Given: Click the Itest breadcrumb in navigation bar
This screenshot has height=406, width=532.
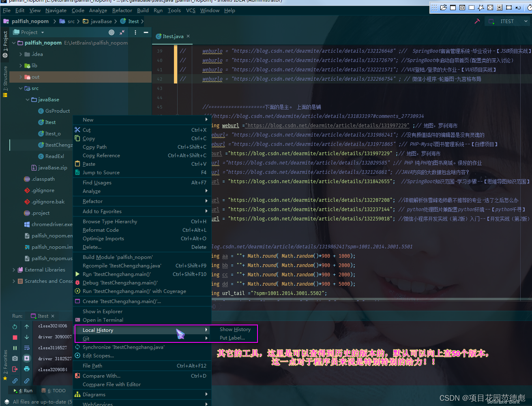Looking at the screenshot, I should click(130, 21).
